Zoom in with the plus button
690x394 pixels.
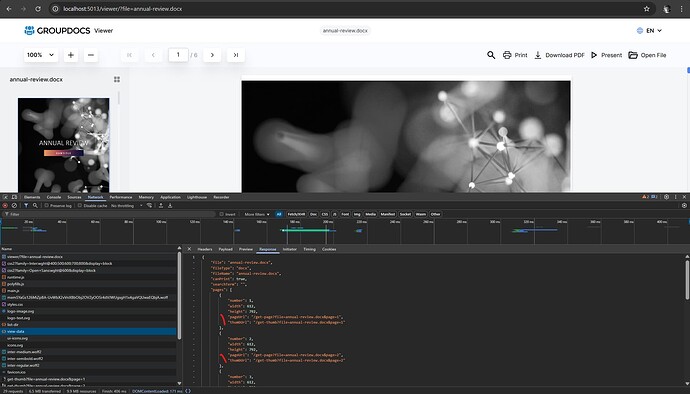pos(71,55)
